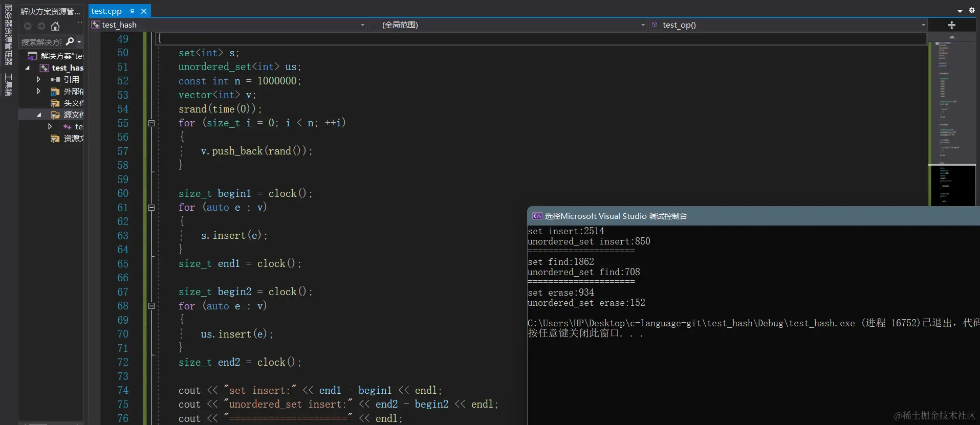Collapse the for loop at line 68
The image size is (980, 425).
point(151,306)
